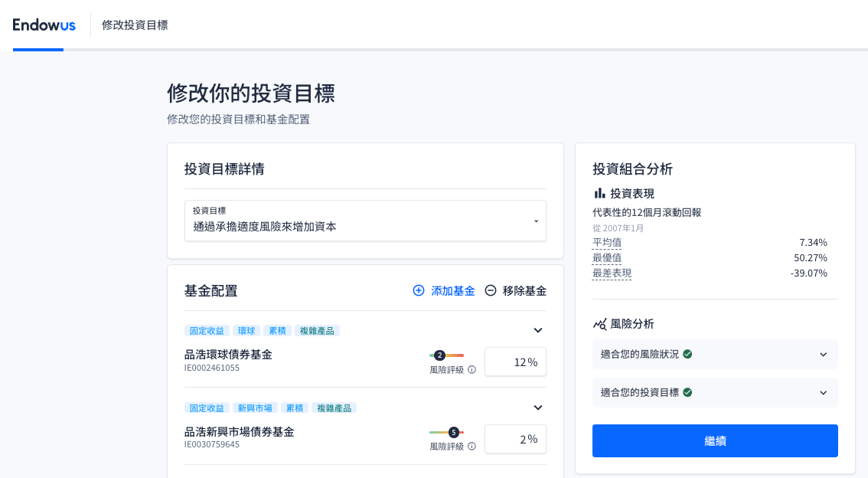Click the minus icon beside 移除基金
This screenshot has height=478, width=868.
[x=491, y=291]
